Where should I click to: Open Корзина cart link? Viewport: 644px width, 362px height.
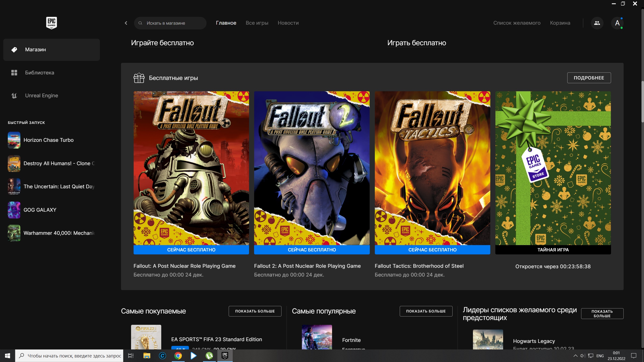[x=560, y=23]
